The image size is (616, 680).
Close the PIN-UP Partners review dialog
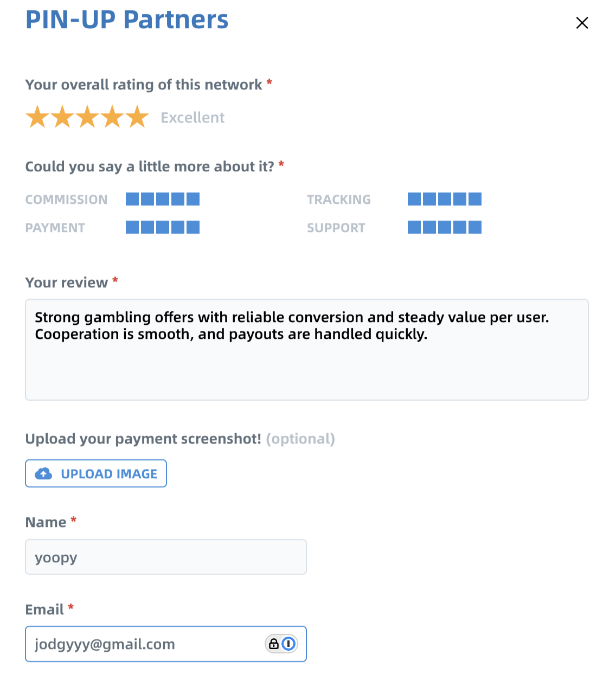point(582,23)
